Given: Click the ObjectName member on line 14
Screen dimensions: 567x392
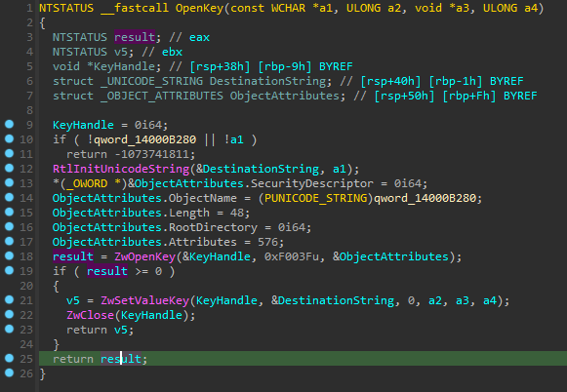Looking at the screenshot, I should pyautogui.click(x=203, y=198).
